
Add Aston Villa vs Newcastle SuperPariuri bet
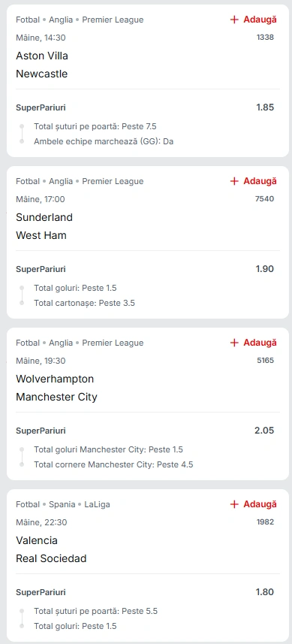tap(254, 20)
